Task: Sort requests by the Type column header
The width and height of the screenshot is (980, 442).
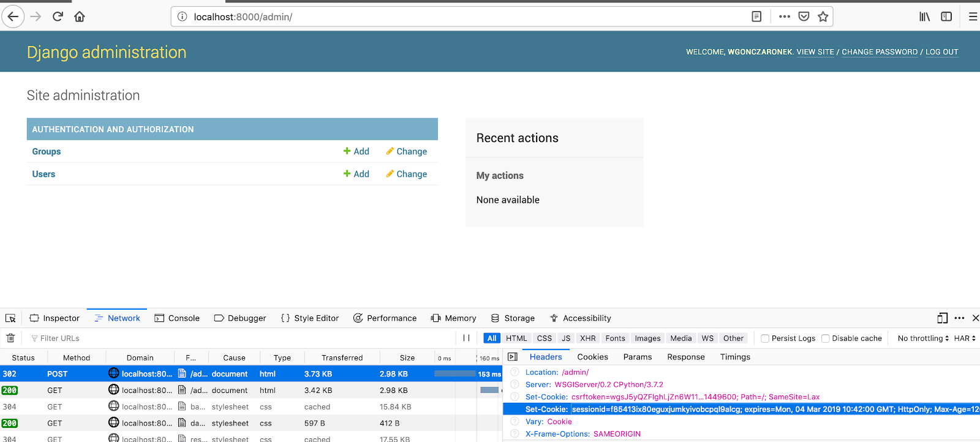Action: click(282, 358)
